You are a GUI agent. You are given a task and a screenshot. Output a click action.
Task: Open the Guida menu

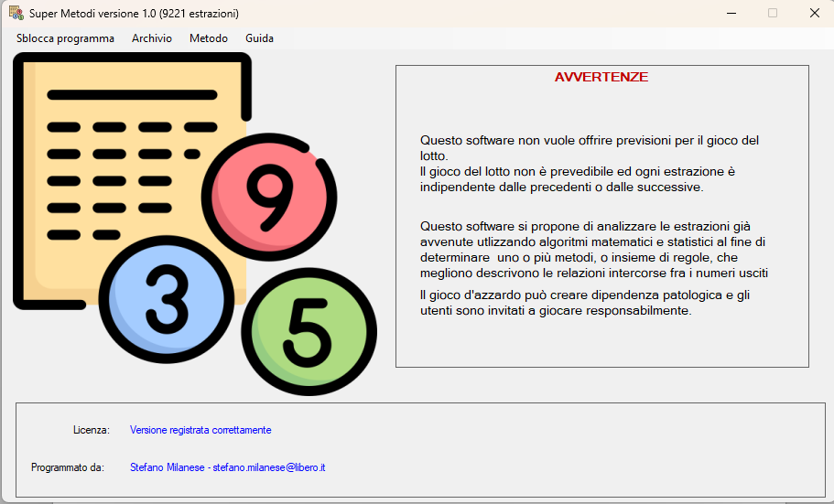coord(259,38)
